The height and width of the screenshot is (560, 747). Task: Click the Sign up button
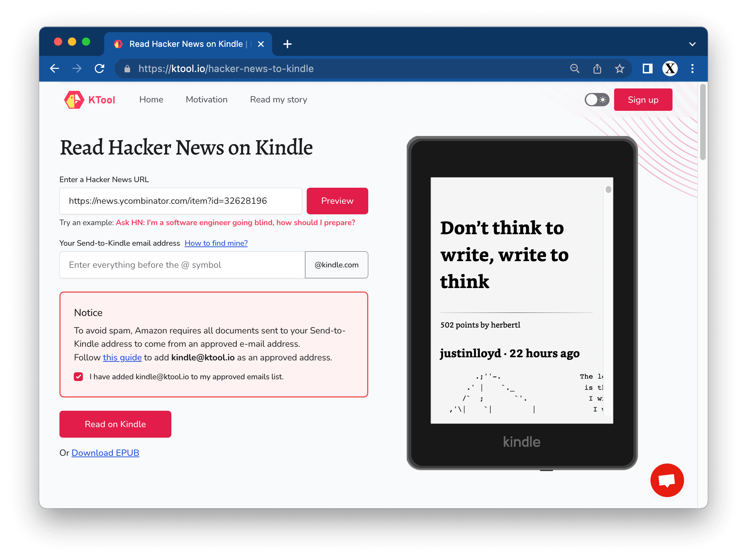[x=643, y=100]
